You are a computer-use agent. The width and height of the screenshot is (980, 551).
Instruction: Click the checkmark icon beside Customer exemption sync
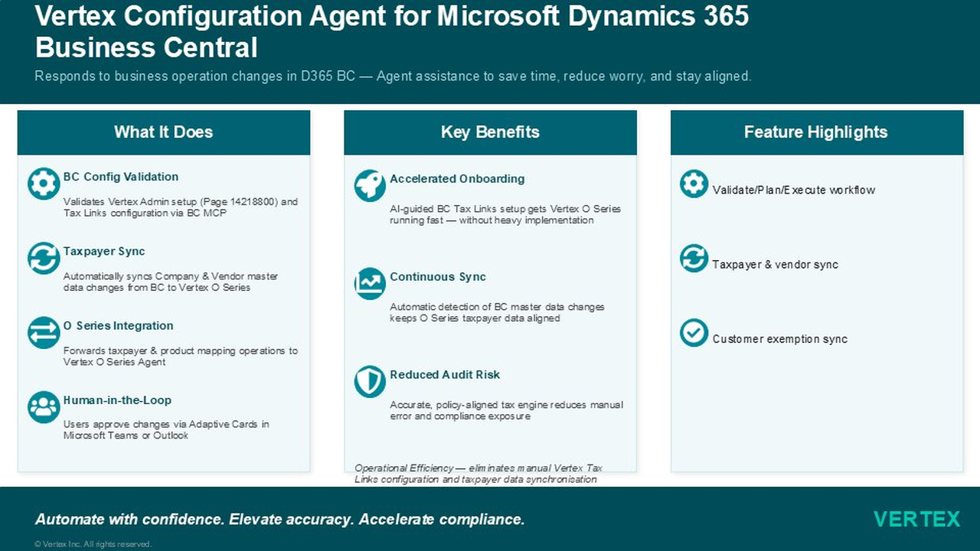[x=694, y=333]
